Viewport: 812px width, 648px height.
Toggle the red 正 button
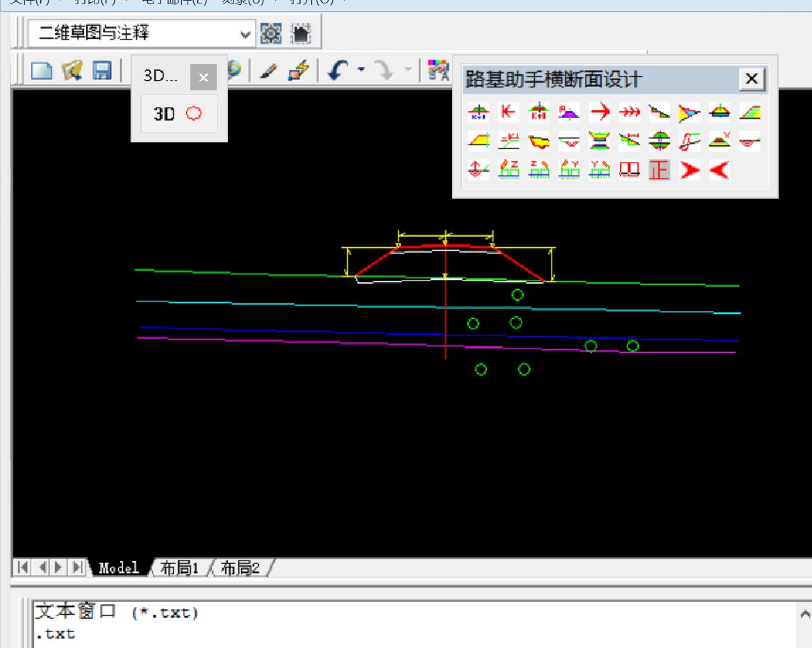click(x=658, y=170)
